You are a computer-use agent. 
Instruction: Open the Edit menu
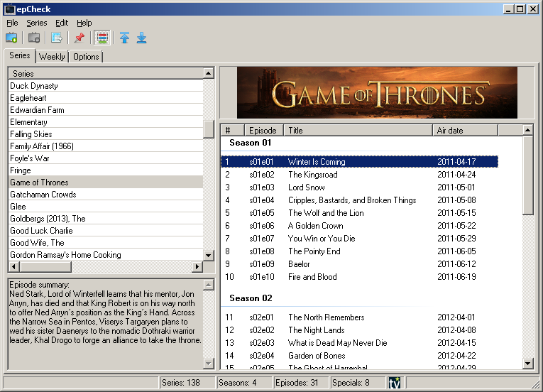[x=62, y=23]
